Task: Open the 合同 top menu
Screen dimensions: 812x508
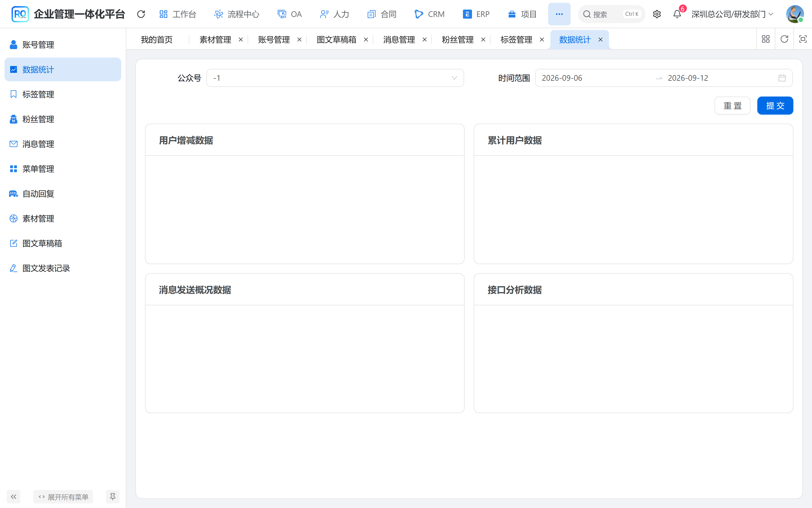Action: coord(382,14)
